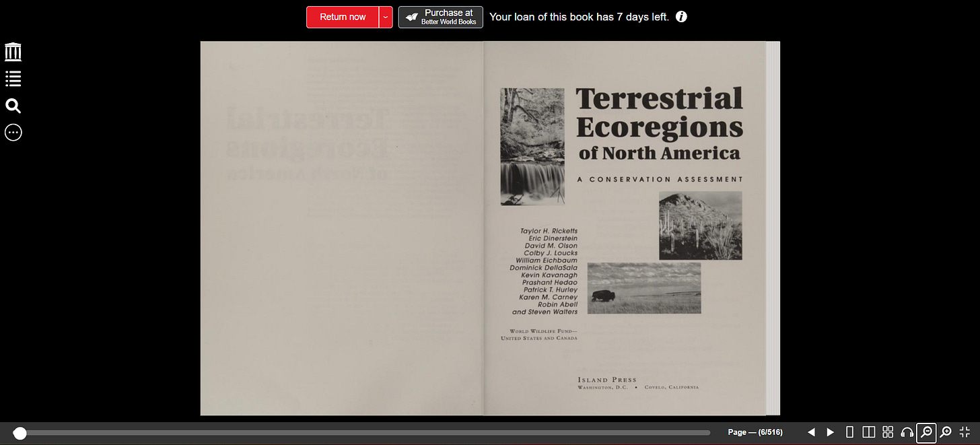Screen dimensions: 980x445
Task: Click the page edge stack on right
Action: 773,228
